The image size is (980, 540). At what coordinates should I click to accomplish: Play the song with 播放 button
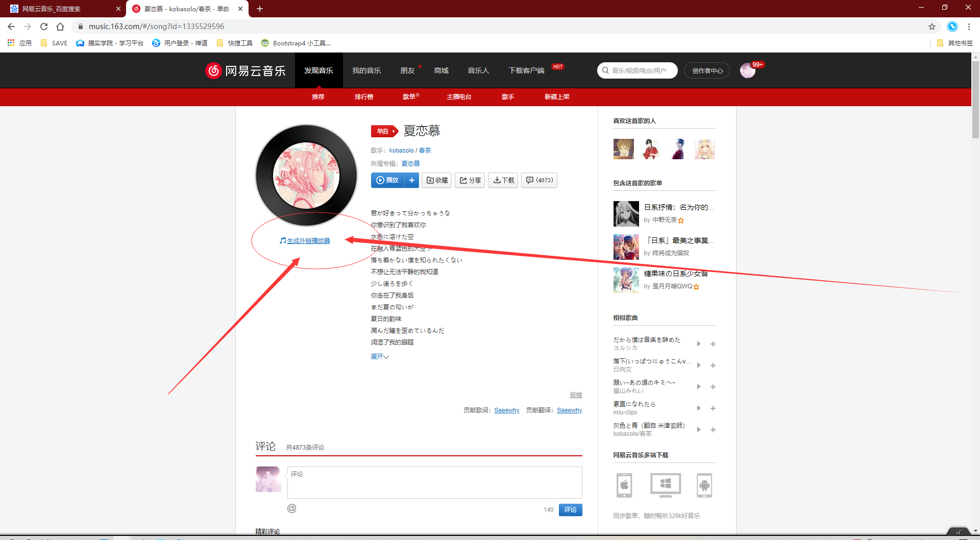[387, 180]
